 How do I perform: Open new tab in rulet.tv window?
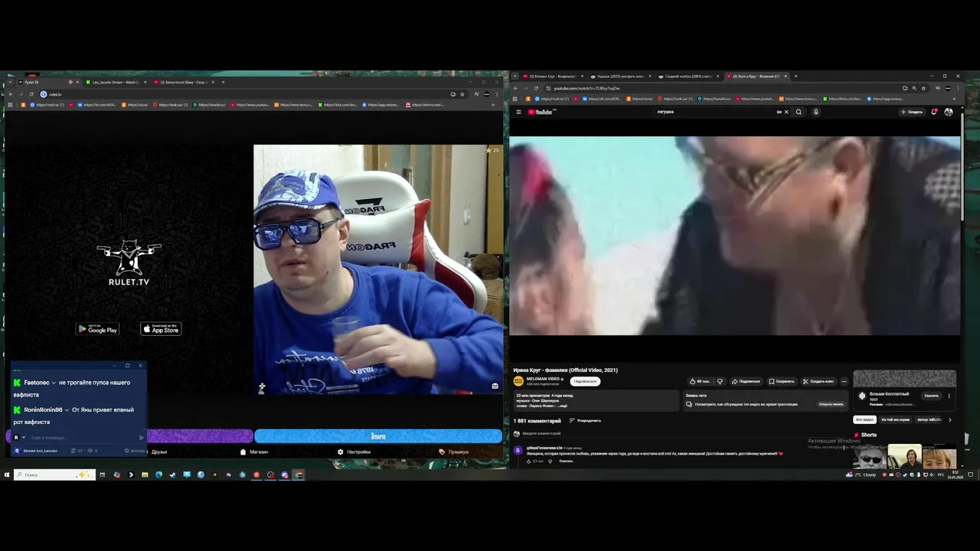point(223,82)
